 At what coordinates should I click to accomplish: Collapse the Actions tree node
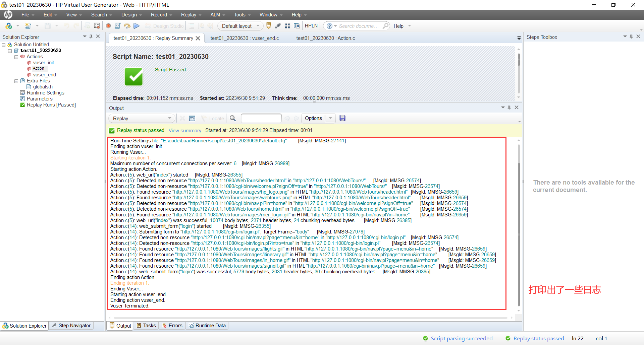pyautogui.click(x=16, y=57)
